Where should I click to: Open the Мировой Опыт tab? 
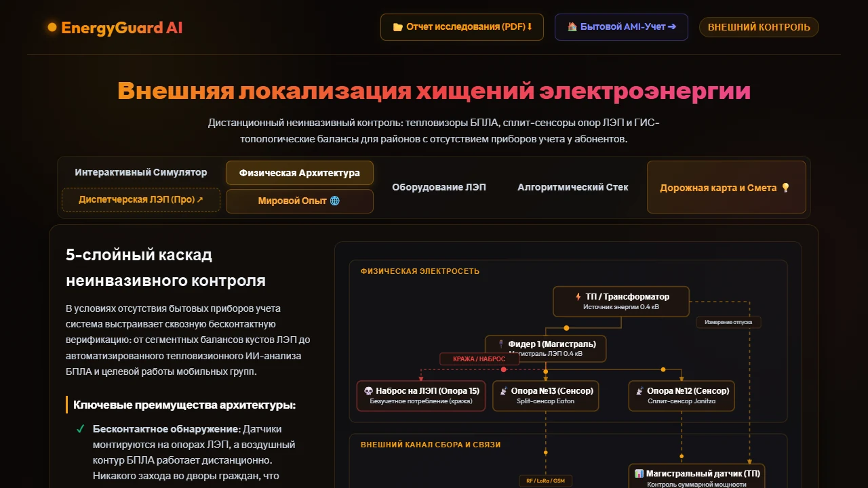point(300,201)
